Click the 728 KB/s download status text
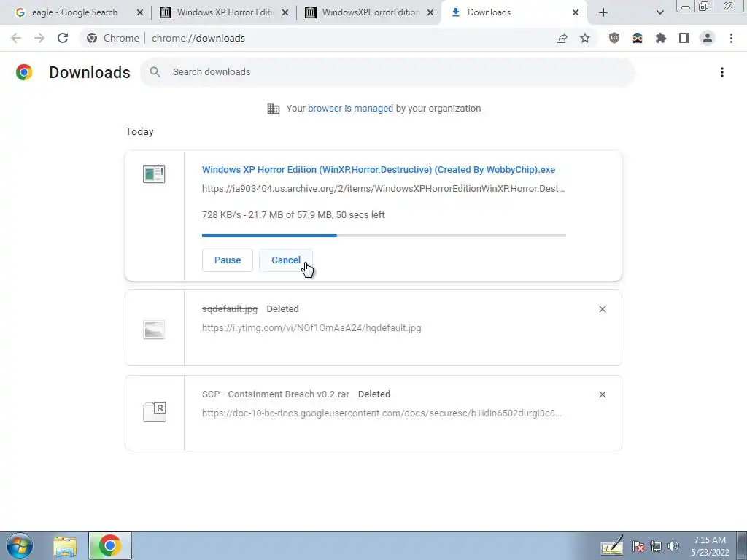 coord(293,215)
